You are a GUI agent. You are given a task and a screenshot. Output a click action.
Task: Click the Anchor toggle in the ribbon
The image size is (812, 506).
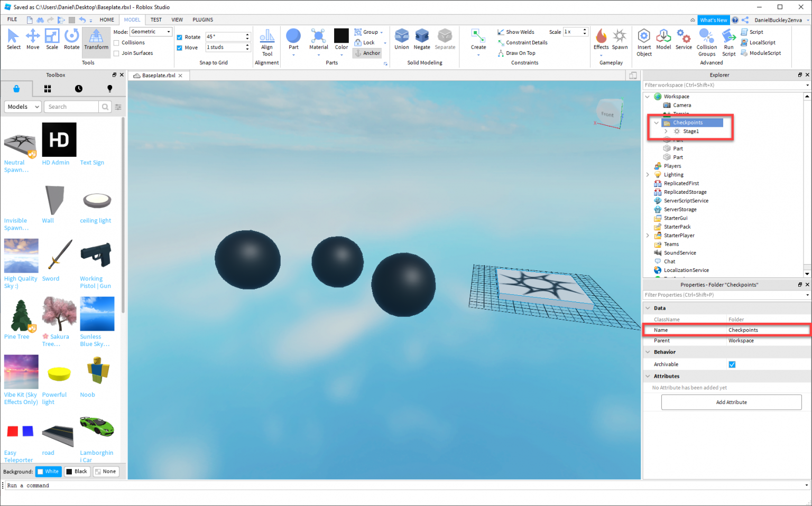click(x=367, y=53)
